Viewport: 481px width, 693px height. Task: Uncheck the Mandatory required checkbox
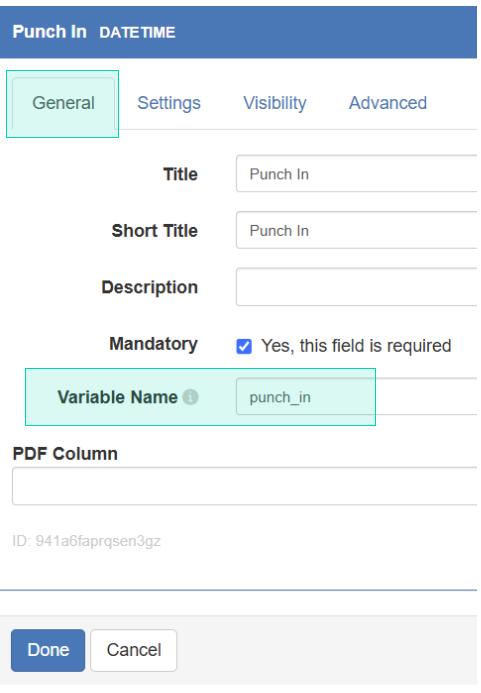244,346
